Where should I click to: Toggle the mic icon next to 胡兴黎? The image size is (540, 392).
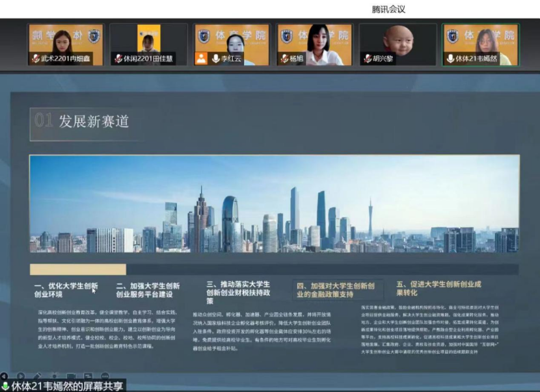367,59
